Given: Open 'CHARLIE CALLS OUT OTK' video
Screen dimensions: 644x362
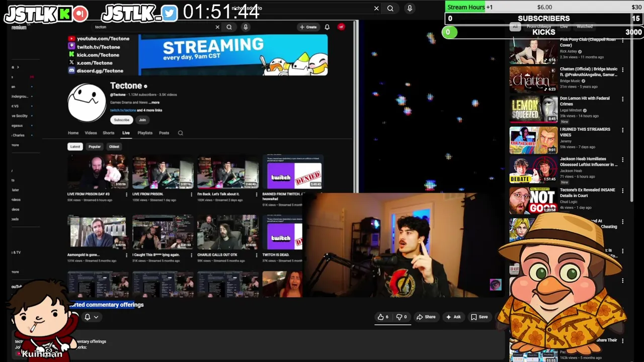Looking at the screenshot, I should (x=227, y=232).
